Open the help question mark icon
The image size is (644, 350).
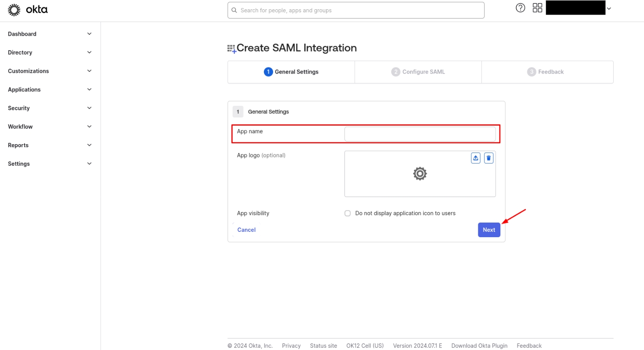[x=520, y=8]
